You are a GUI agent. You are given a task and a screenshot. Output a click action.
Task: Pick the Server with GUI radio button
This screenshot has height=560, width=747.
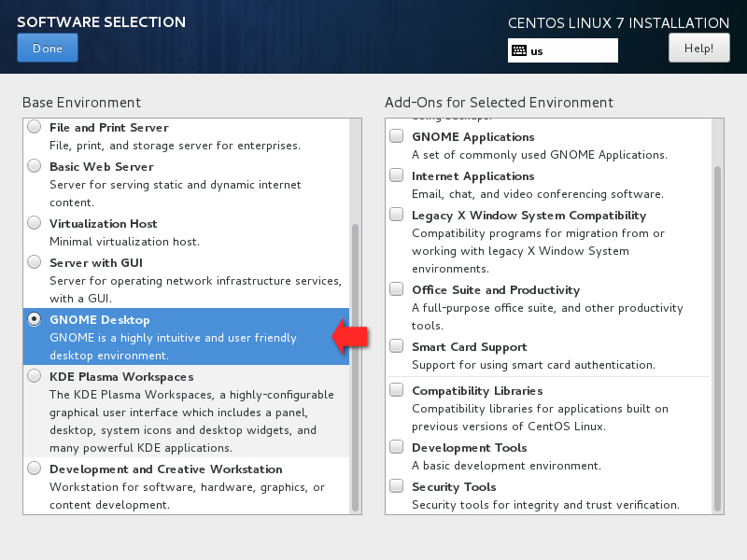point(35,262)
